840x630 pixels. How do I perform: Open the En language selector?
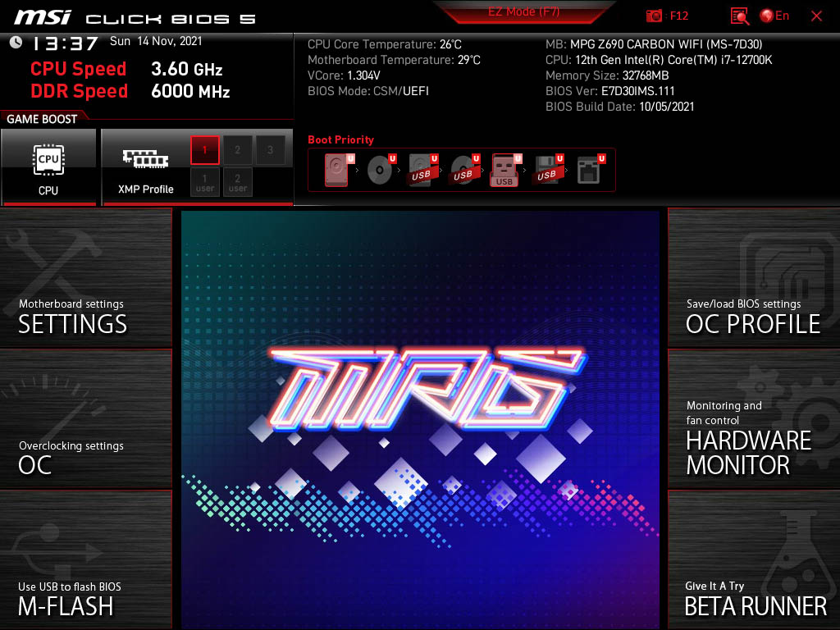774,16
